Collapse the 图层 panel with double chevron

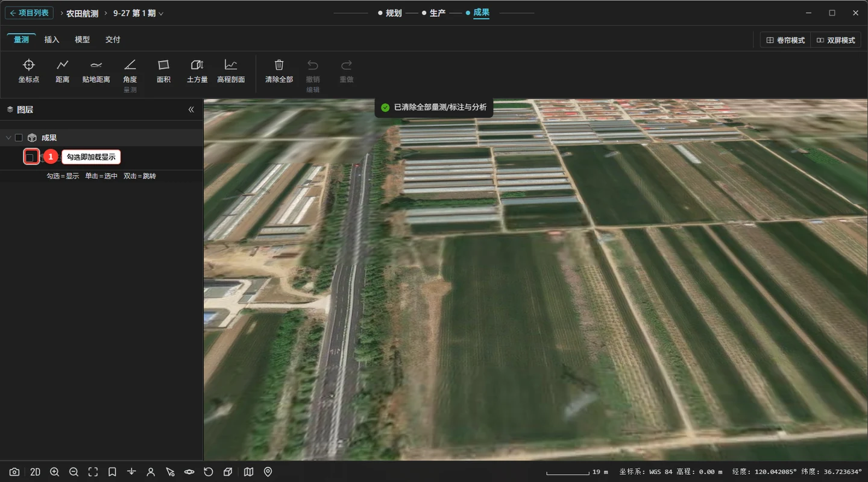point(191,109)
